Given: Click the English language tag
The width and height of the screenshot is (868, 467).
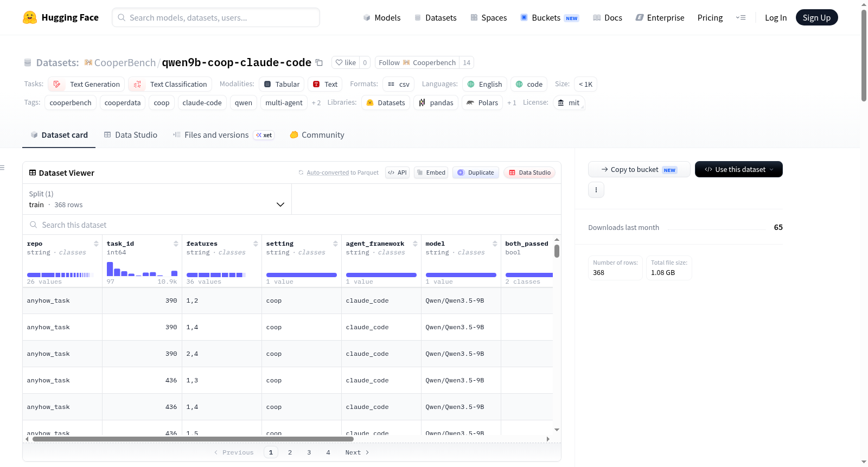Looking at the screenshot, I should coord(484,84).
